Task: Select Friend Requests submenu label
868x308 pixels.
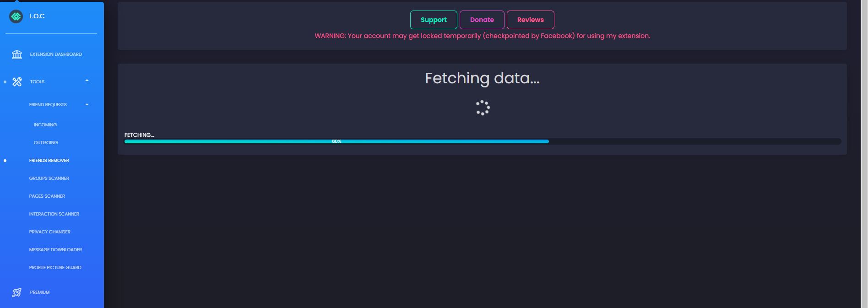Action: click(48, 105)
